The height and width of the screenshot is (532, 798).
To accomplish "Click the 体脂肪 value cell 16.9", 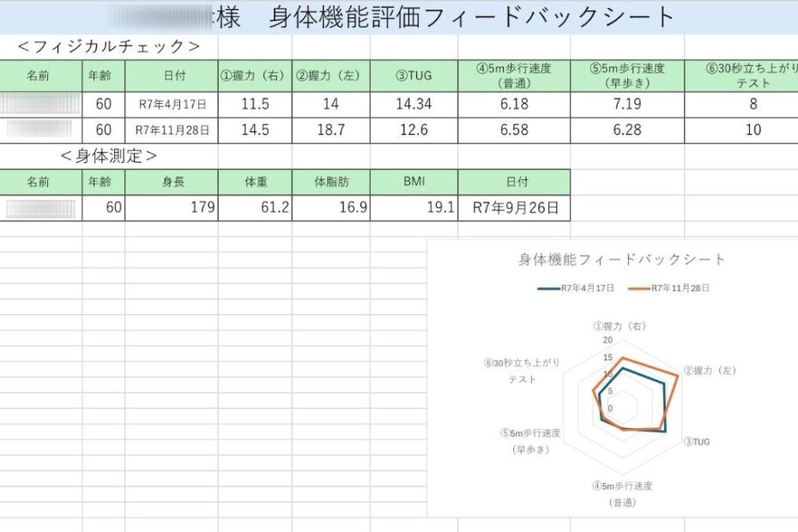I will 330,208.
